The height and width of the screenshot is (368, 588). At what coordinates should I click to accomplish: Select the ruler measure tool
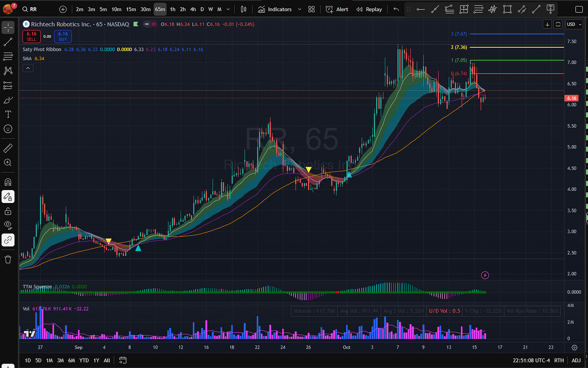click(8, 148)
